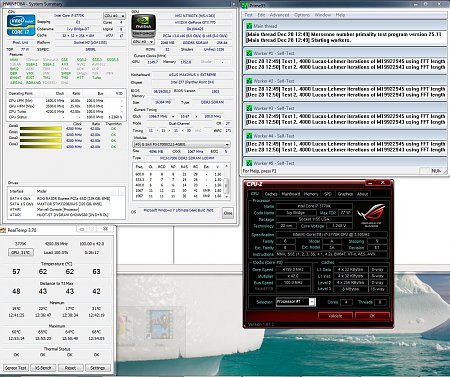
Task: Click the CPU Turbo row in Operating Point table
Action: 65,112
